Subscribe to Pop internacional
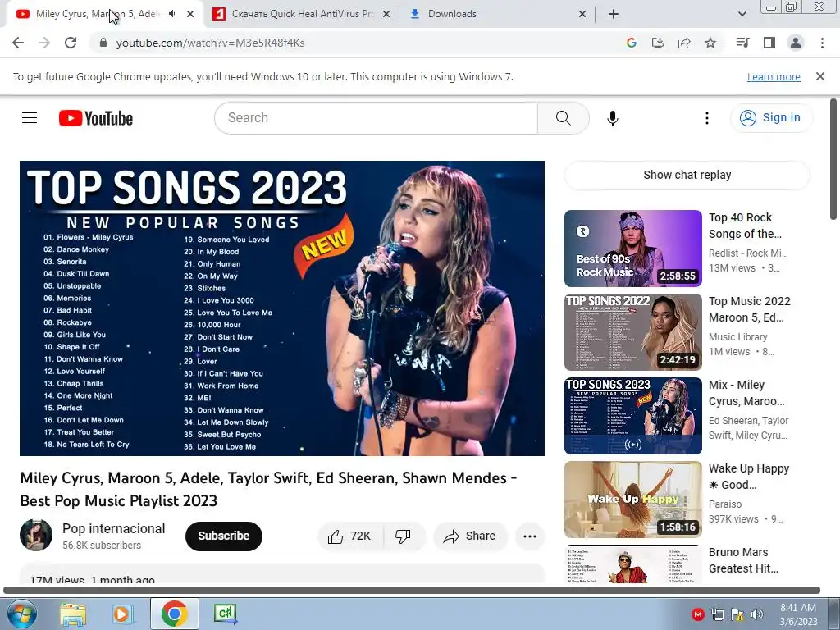Viewport: 840px width, 630px height. [224, 536]
